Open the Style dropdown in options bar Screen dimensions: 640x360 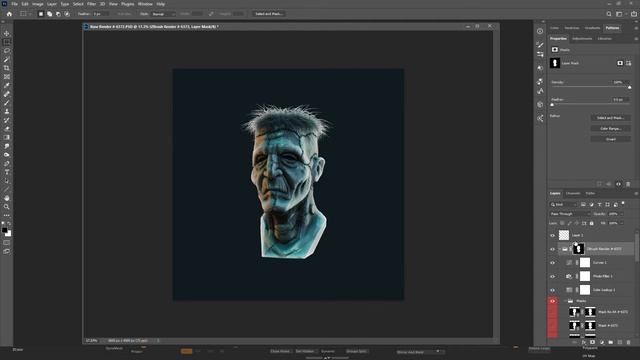pos(163,14)
